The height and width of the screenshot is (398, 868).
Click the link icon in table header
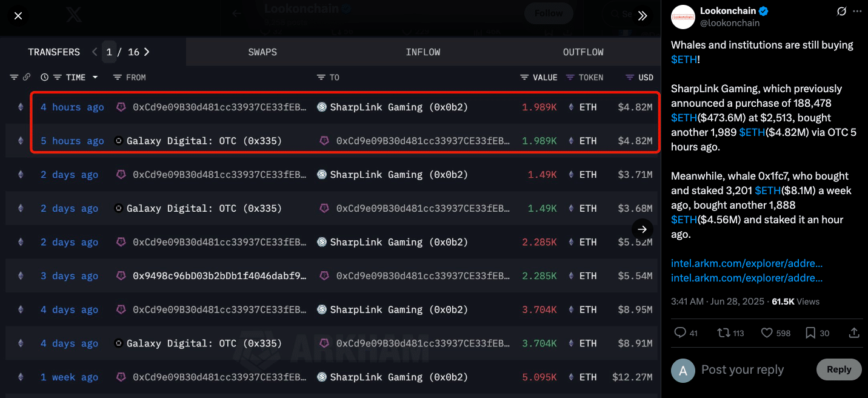(x=27, y=78)
